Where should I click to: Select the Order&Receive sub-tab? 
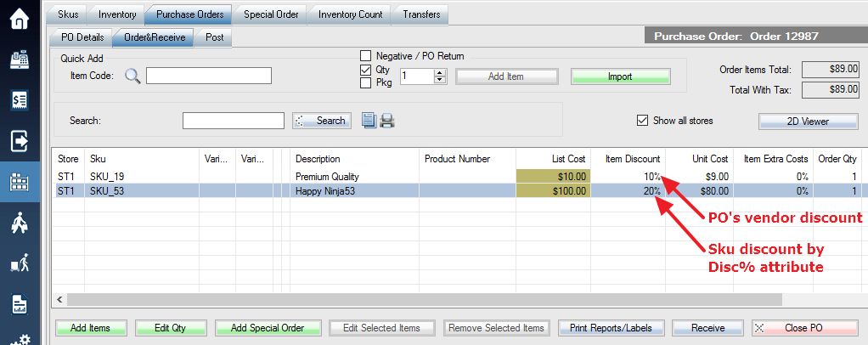(x=155, y=37)
